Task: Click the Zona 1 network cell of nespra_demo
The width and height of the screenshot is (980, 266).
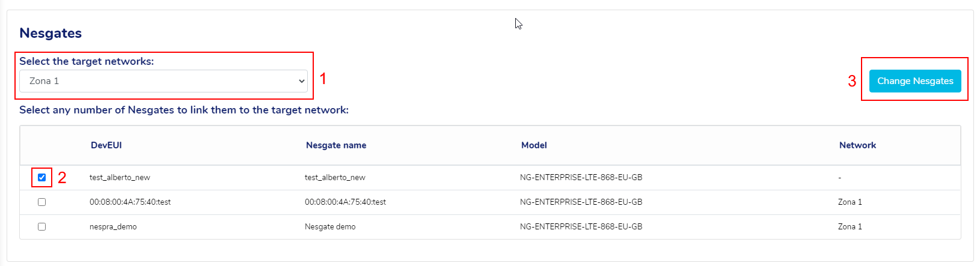Action: coord(850,227)
